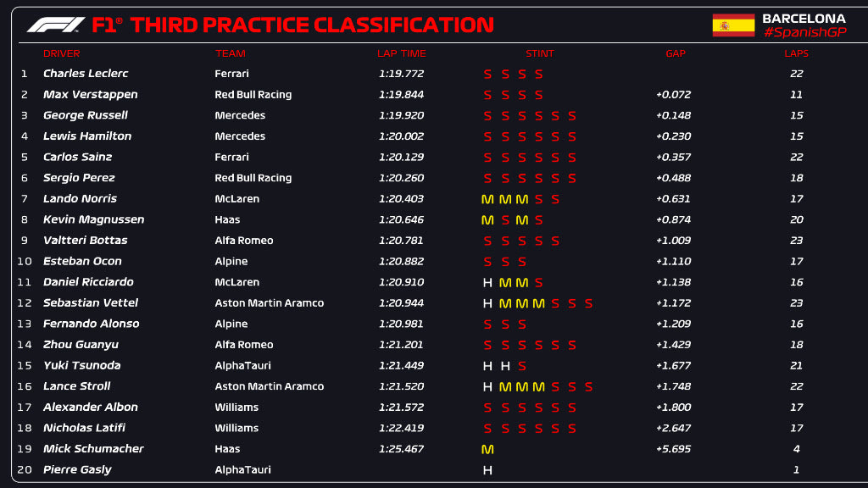Click the LAP TIME column header
868x488 pixels.
(x=401, y=53)
